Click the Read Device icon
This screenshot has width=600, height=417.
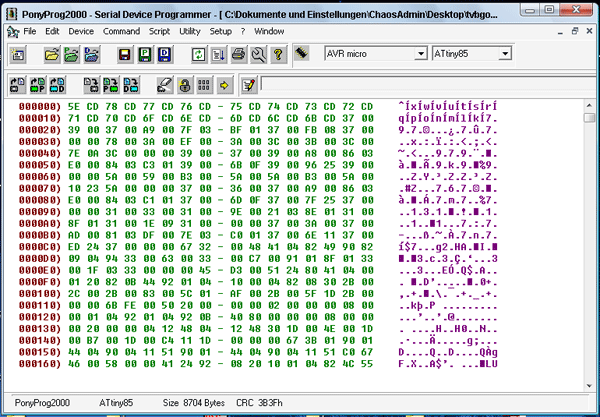pyautogui.click(x=18, y=85)
